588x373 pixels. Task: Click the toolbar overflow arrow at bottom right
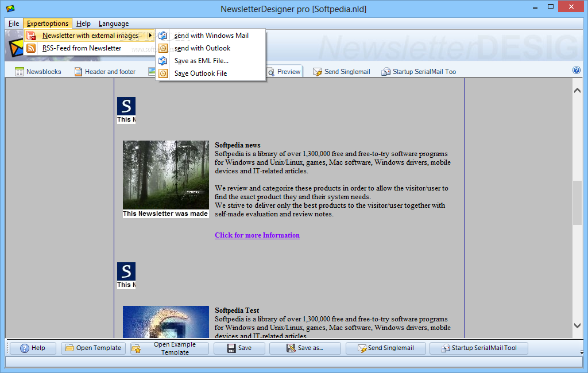click(x=582, y=352)
